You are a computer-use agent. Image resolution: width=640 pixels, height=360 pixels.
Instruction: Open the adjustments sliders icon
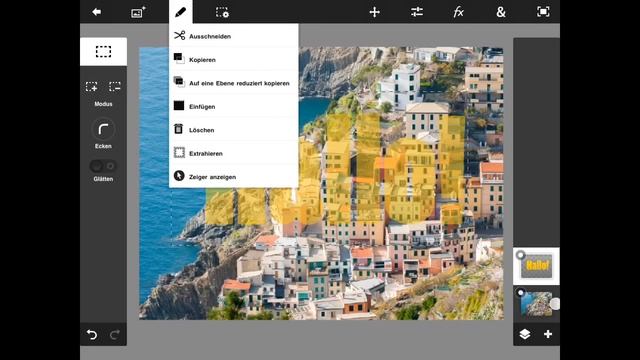tap(417, 12)
